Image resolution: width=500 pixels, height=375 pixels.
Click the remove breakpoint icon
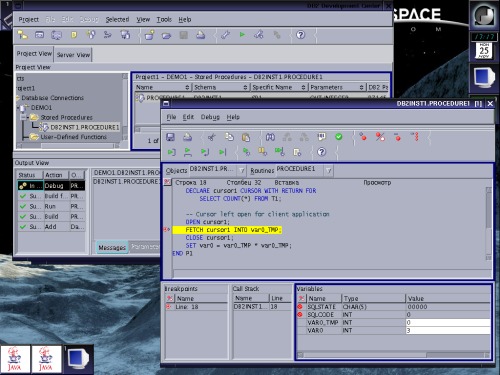coord(397,137)
